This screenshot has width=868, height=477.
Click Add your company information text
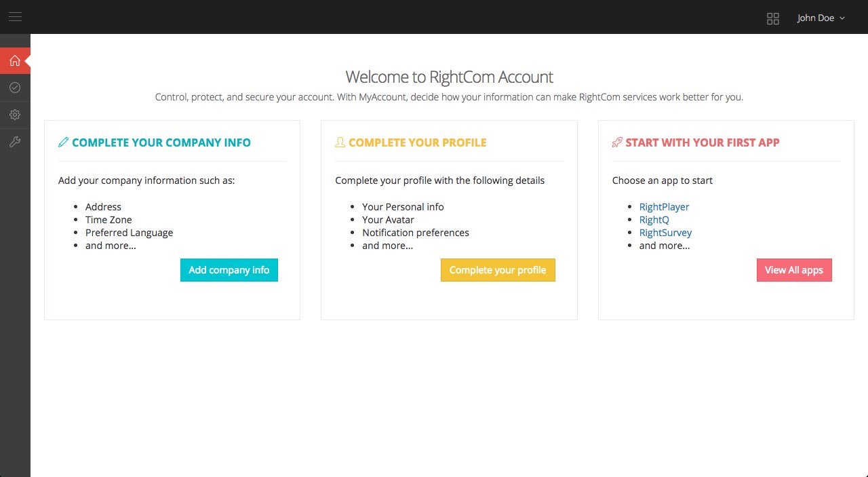coord(146,180)
